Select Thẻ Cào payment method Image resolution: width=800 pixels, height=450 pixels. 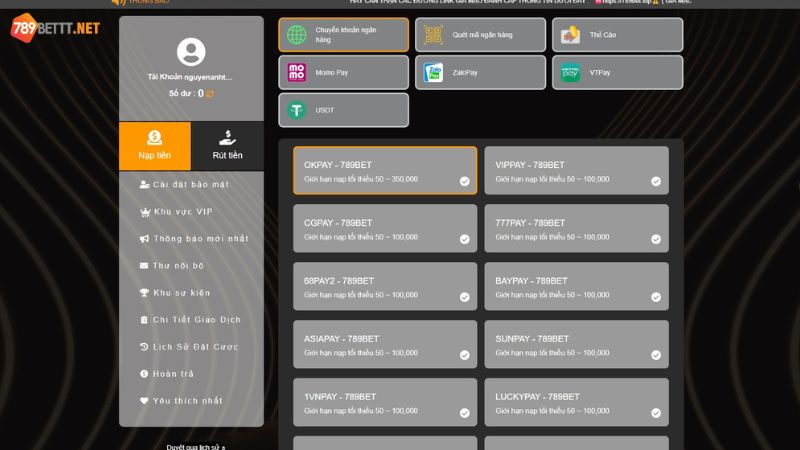coord(617,35)
